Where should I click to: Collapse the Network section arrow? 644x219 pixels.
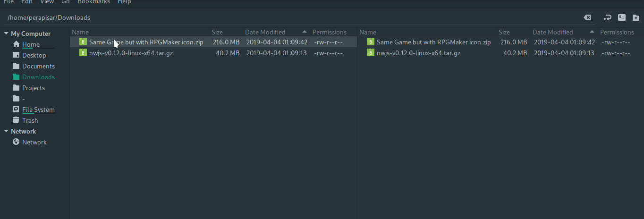tap(6, 131)
